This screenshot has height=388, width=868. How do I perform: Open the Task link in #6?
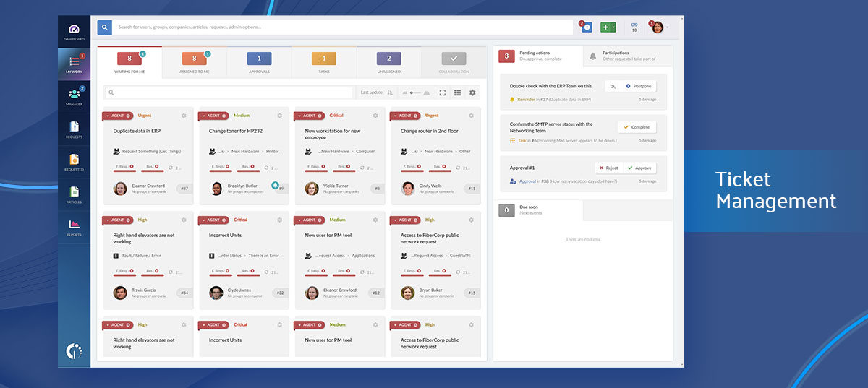pos(521,140)
